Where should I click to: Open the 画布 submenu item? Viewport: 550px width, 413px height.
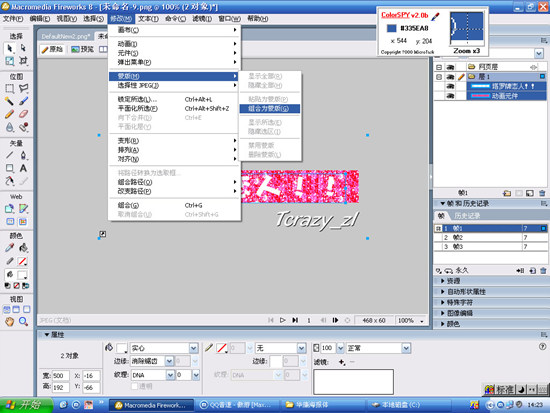point(174,30)
